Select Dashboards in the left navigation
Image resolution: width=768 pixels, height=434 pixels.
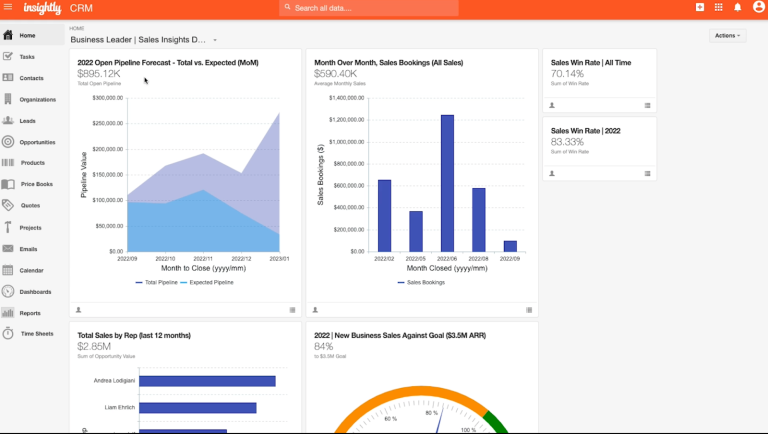pyautogui.click(x=34, y=292)
